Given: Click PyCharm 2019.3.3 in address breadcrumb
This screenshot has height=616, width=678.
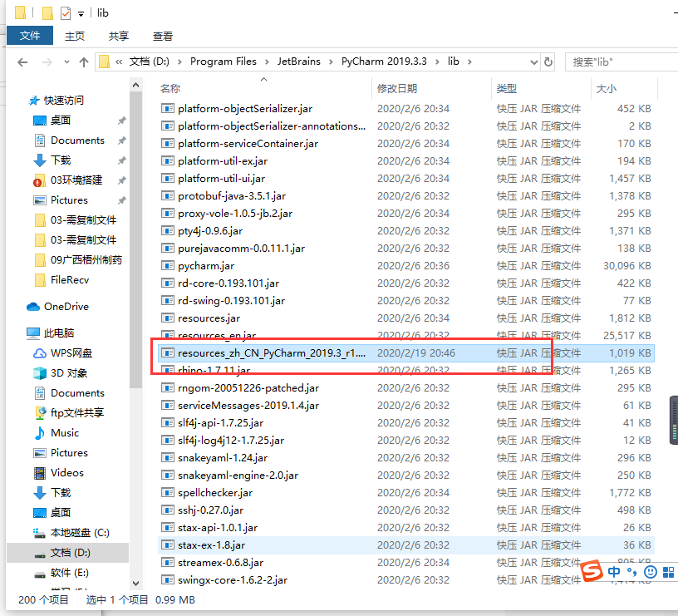Looking at the screenshot, I should (x=384, y=62).
